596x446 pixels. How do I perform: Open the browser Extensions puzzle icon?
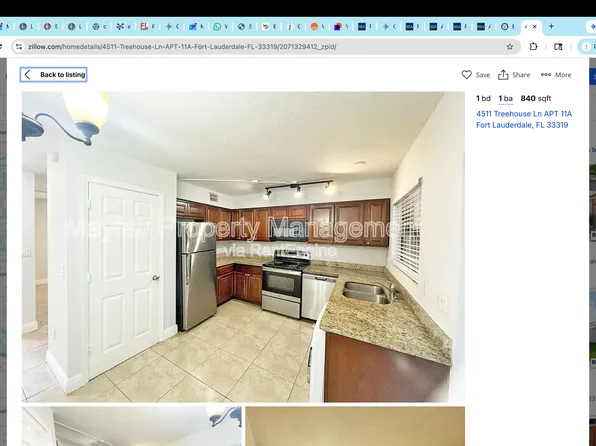pos(533,47)
